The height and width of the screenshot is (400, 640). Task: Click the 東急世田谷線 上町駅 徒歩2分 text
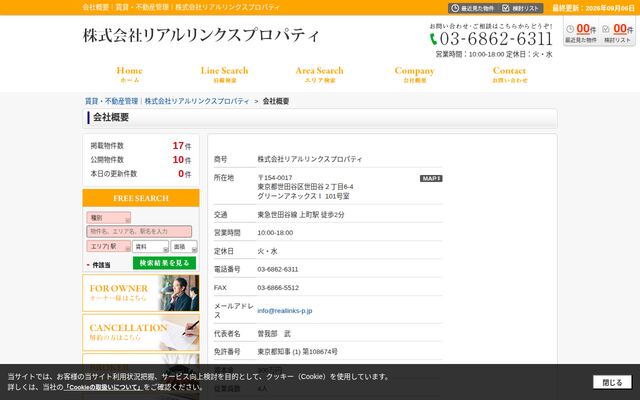click(x=301, y=214)
